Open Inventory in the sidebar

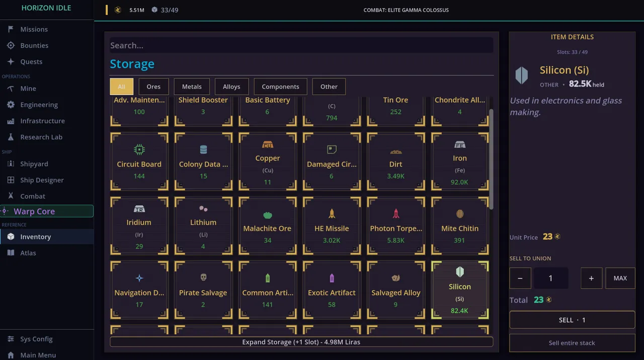click(46, 237)
